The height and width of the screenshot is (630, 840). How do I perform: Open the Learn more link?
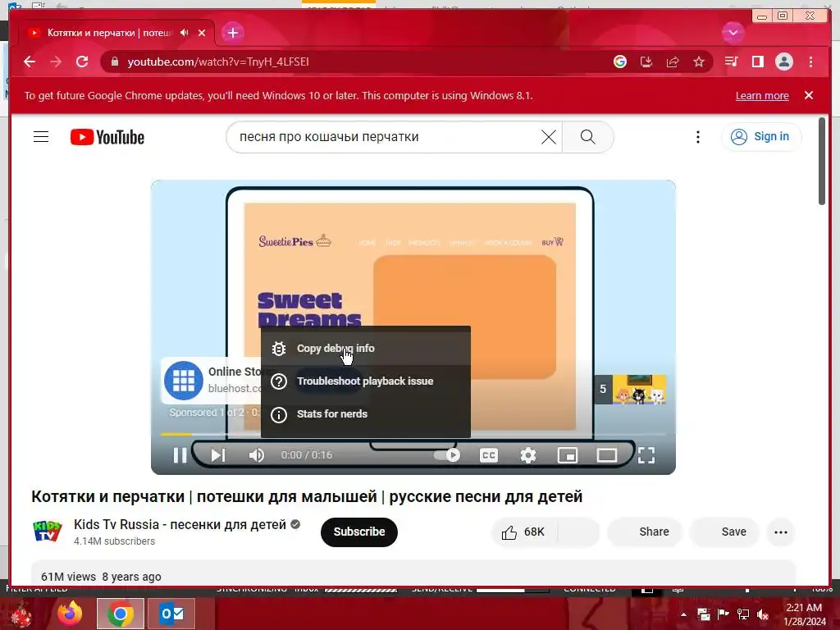(x=762, y=95)
